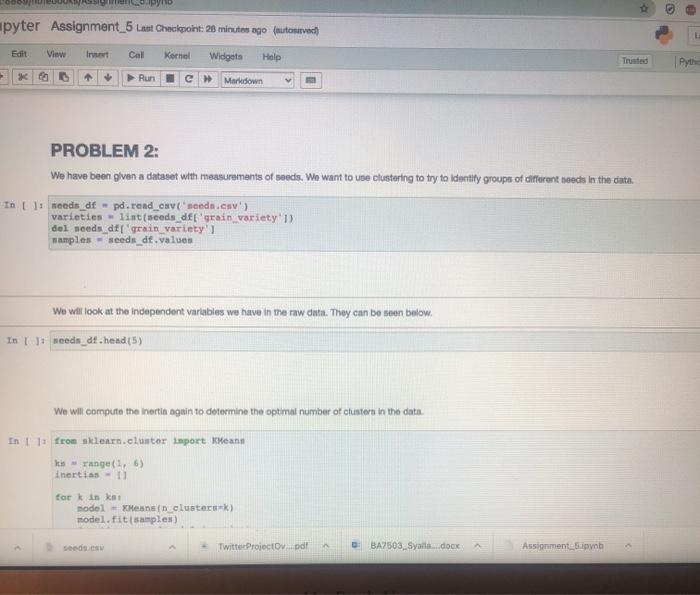The width and height of the screenshot is (700, 595).
Task: Click the PROBLEM 2 heading cell
Action: point(104,151)
